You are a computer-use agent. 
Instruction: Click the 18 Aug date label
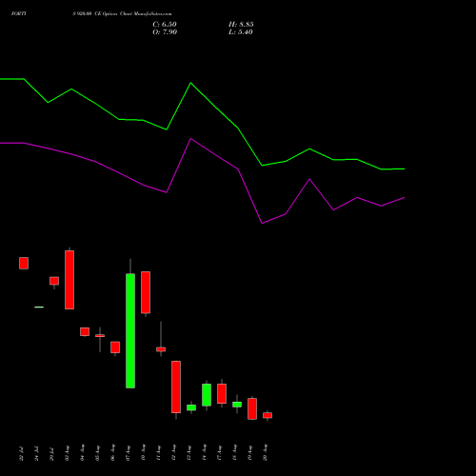pyautogui.click(x=234, y=453)
